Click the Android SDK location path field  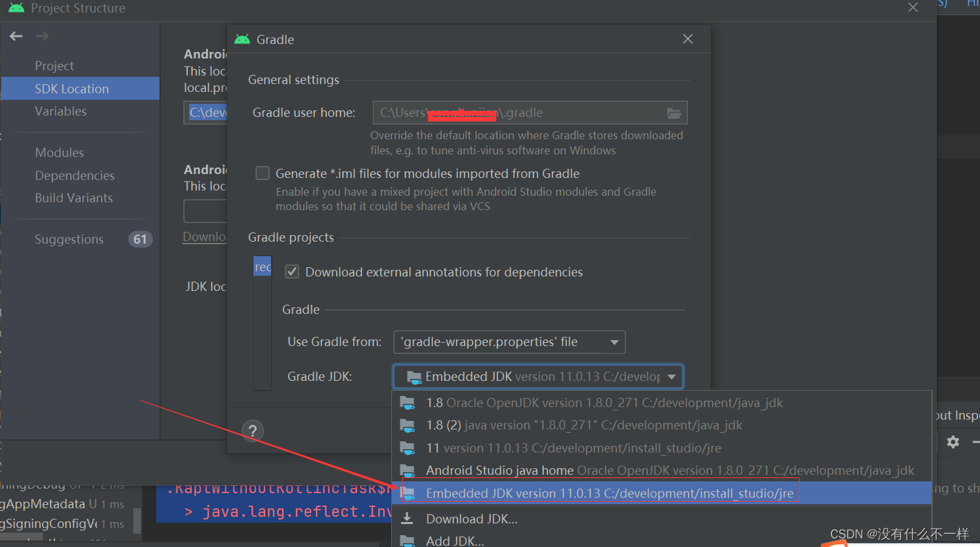tap(205, 112)
